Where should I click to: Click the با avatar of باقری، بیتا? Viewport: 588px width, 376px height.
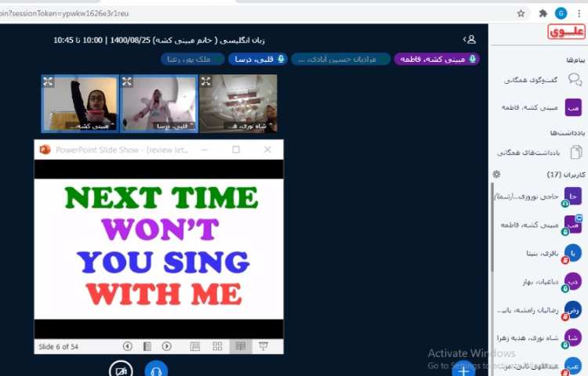pos(573,253)
